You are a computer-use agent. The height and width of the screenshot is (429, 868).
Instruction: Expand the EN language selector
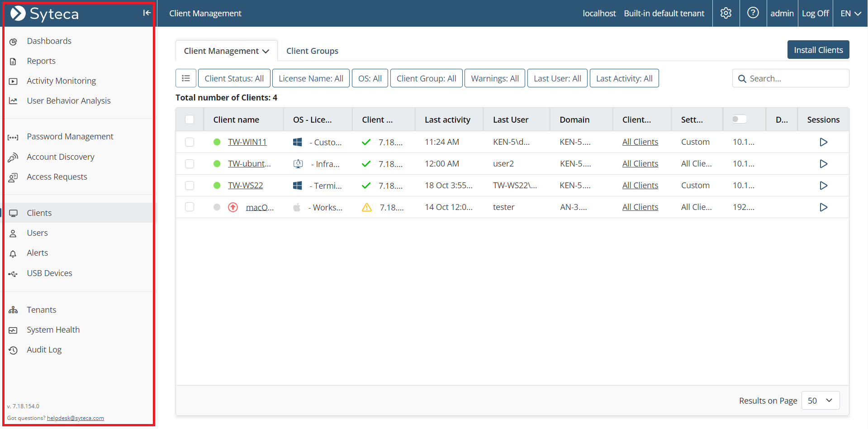[850, 13]
